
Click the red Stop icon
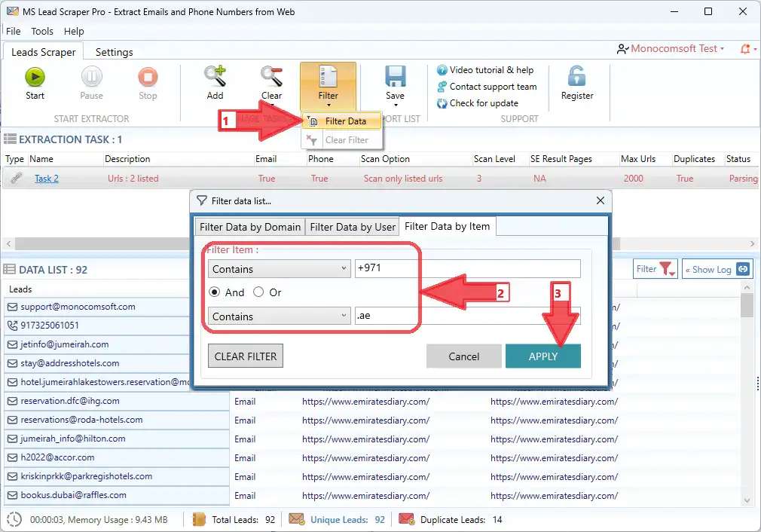(148, 77)
